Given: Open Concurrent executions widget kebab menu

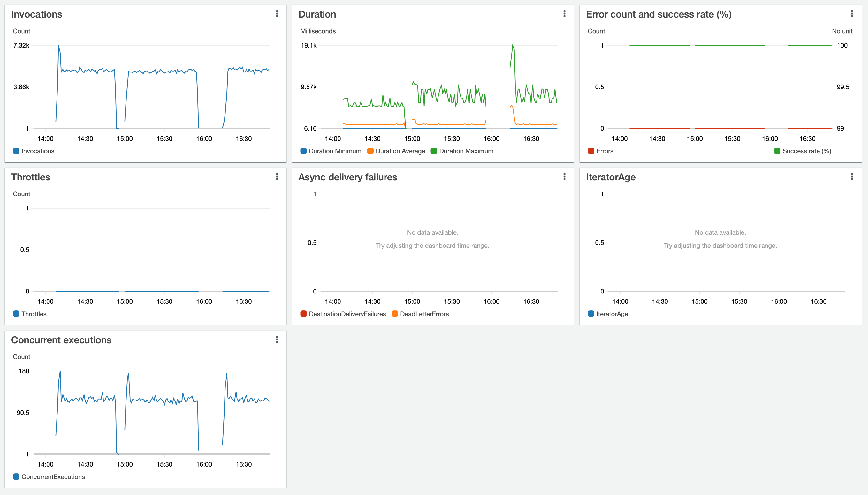Looking at the screenshot, I should [x=277, y=339].
